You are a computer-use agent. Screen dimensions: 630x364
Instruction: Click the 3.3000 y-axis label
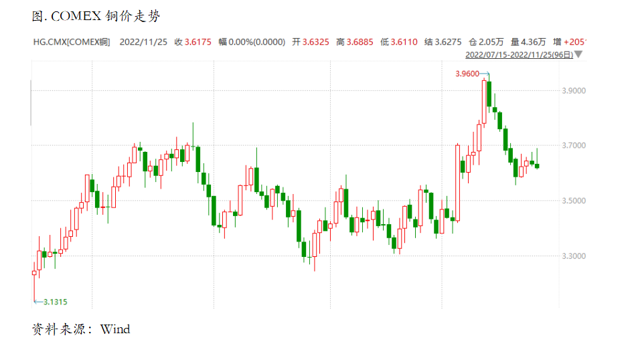pos(573,256)
